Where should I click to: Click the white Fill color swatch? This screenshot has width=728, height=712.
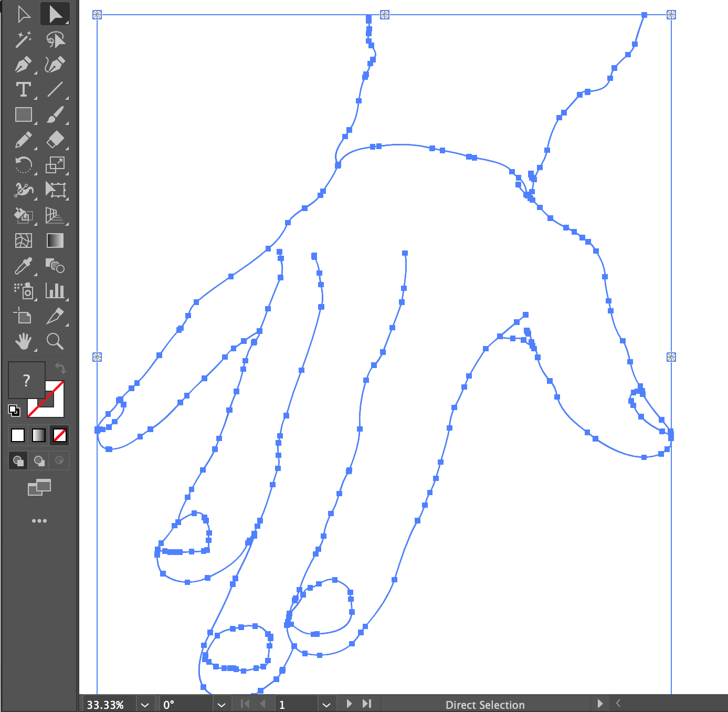pos(17,435)
